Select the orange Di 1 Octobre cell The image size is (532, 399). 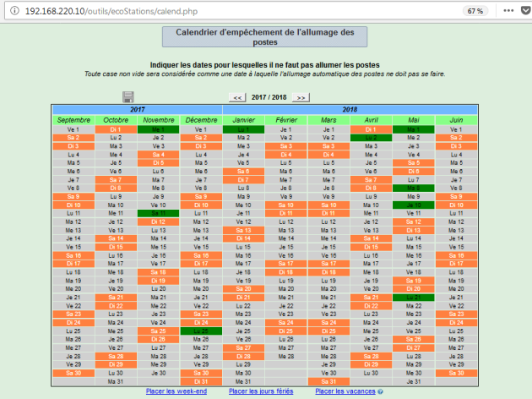[x=116, y=129]
